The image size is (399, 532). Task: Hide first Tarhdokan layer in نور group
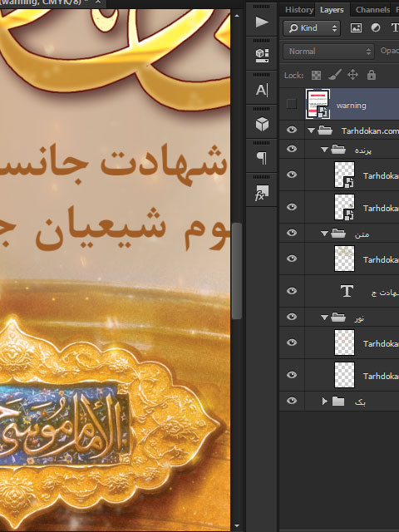pyautogui.click(x=292, y=342)
